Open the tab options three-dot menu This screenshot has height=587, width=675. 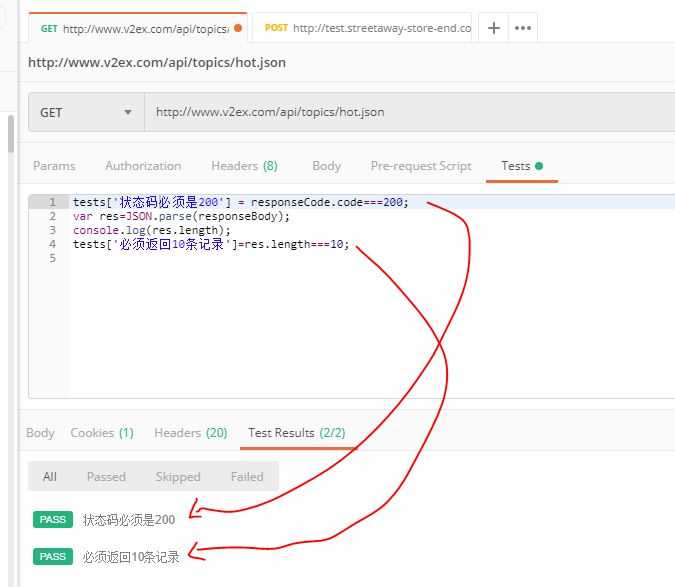(x=523, y=28)
